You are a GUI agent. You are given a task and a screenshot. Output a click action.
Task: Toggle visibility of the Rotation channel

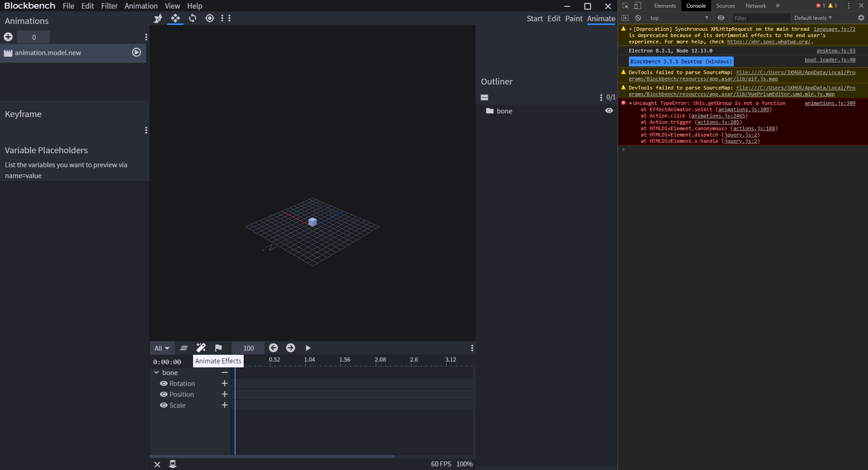(x=164, y=383)
